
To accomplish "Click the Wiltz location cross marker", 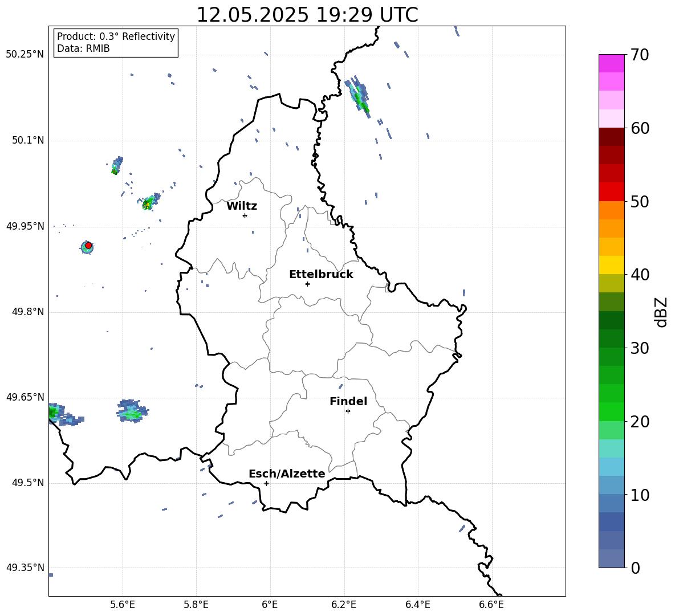I will tap(245, 215).
